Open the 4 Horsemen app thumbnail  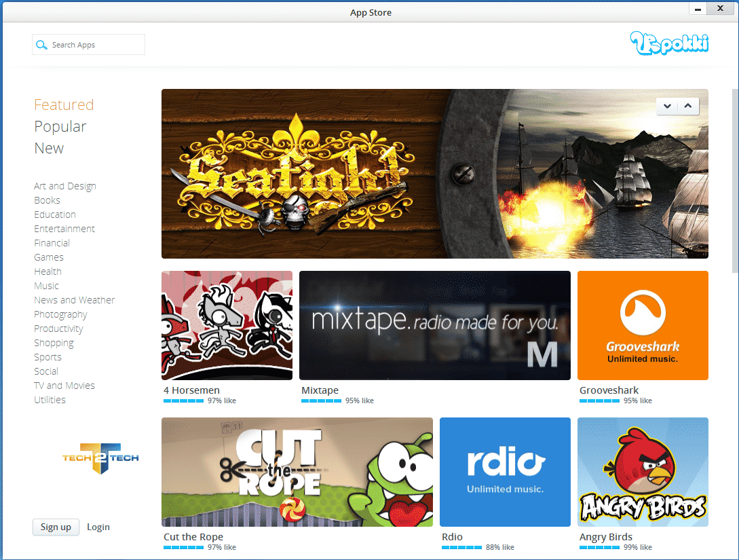click(x=227, y=325)
